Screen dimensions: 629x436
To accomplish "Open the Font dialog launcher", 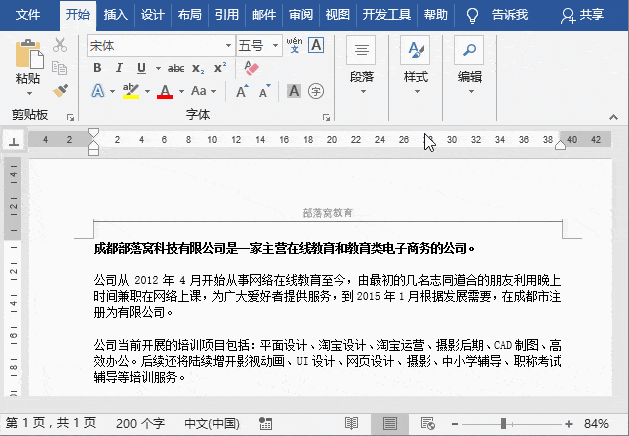I will [x=327, y=117].
